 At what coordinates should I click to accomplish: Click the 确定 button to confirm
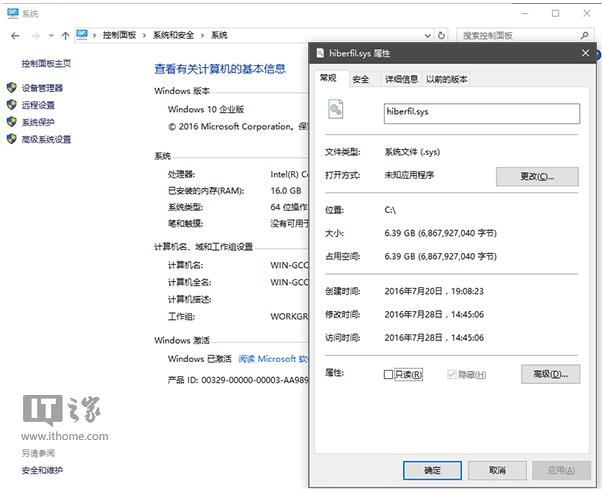(432, 469)
